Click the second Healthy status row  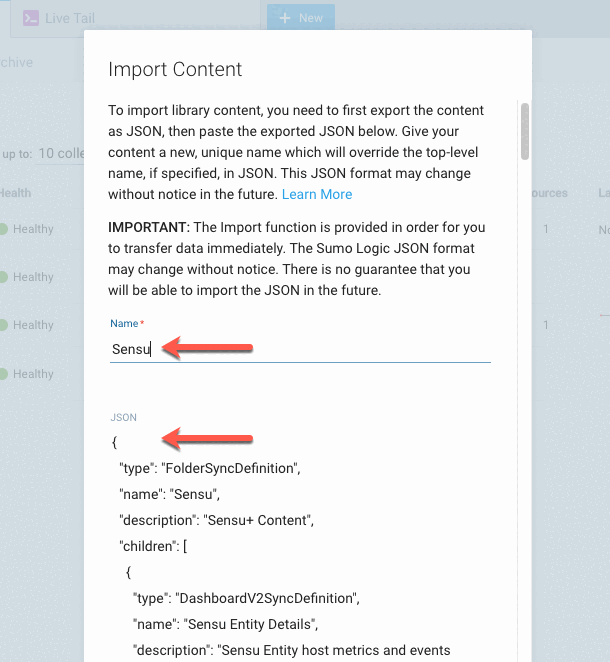tap(27, 277)
